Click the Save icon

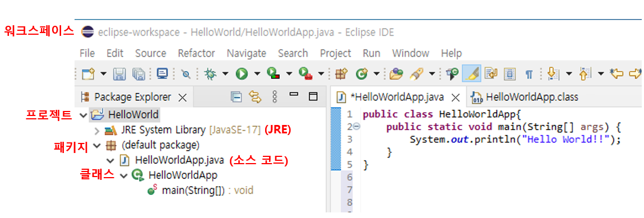pos(119,74)
